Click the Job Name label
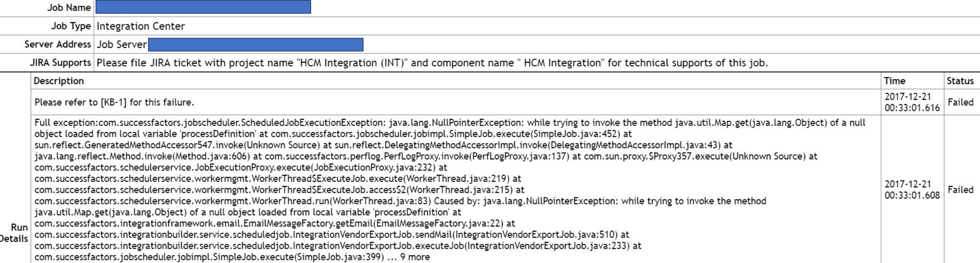 (x=69, y=7)
